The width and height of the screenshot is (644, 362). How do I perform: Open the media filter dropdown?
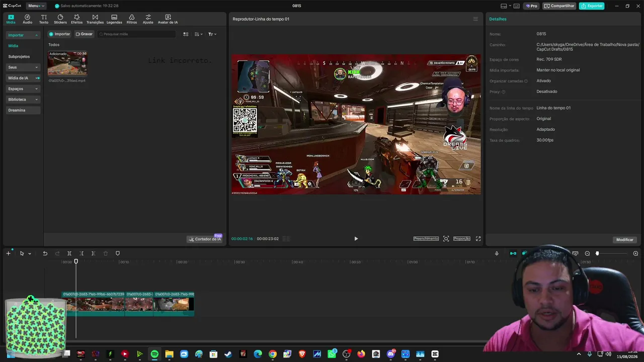pos(212,34)
